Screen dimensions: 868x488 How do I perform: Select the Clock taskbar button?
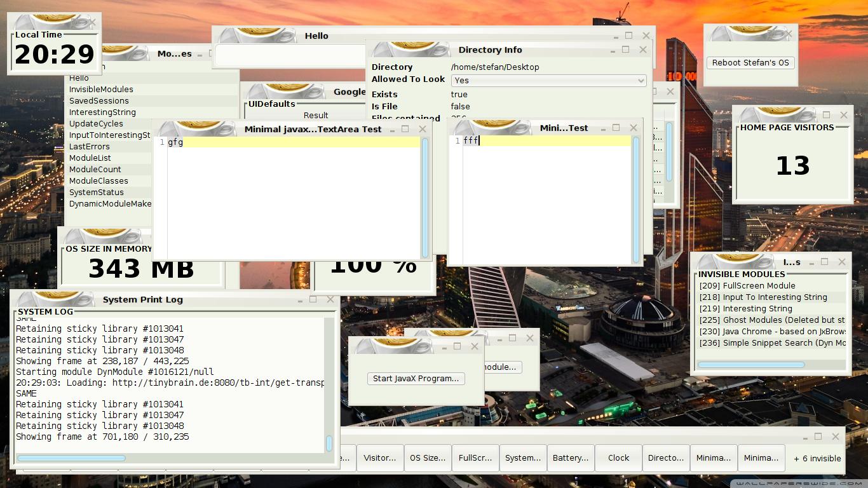(x=618, y=458)
